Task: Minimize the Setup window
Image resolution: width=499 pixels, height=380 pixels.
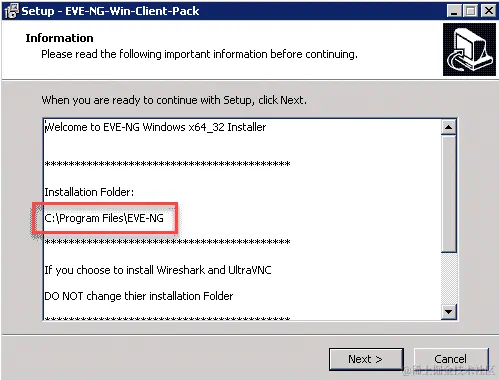Action: (454, 11)
